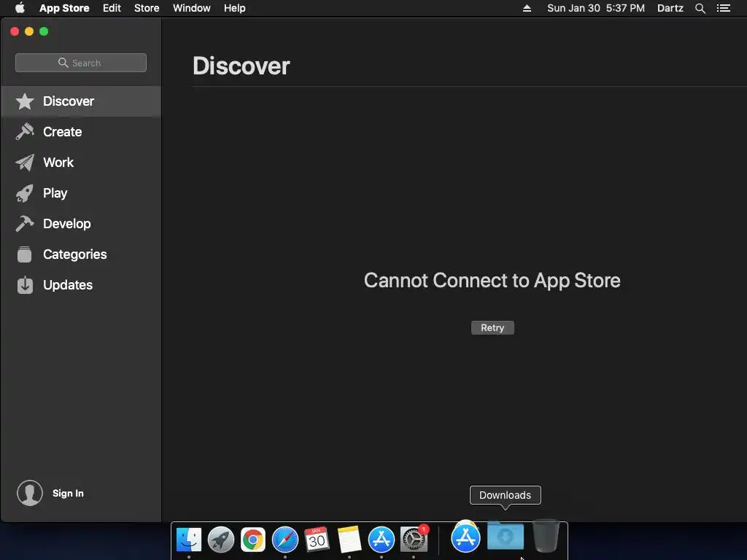Click the App Store icon left of System Preferences
This screenshot has width=747, height=560.
pos(381,539)
